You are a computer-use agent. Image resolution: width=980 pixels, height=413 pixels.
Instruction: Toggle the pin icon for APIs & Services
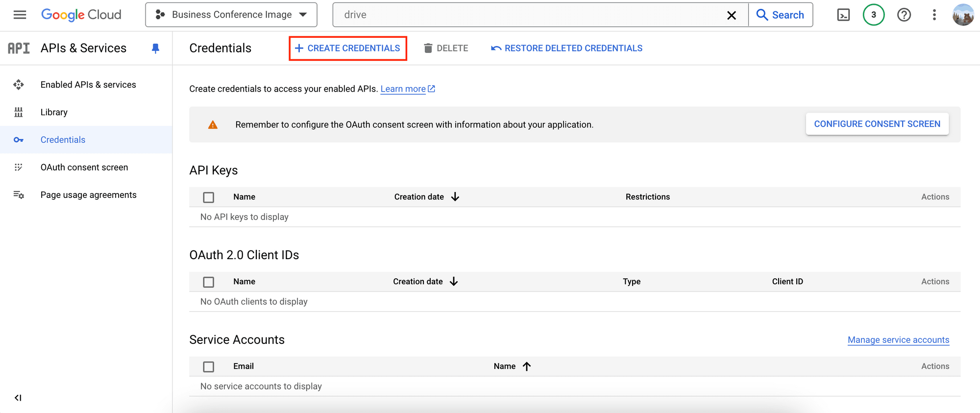[155, 48]
